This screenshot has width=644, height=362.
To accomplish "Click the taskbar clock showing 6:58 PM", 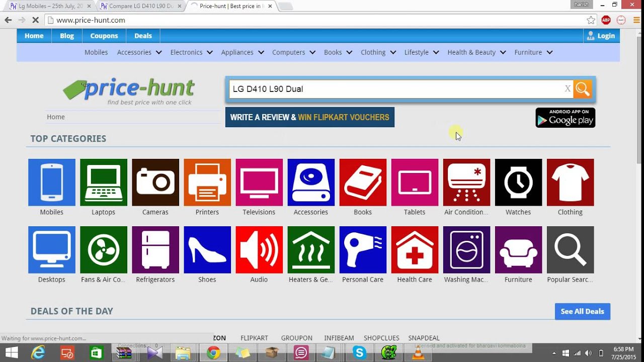I will tap(624, 353).
